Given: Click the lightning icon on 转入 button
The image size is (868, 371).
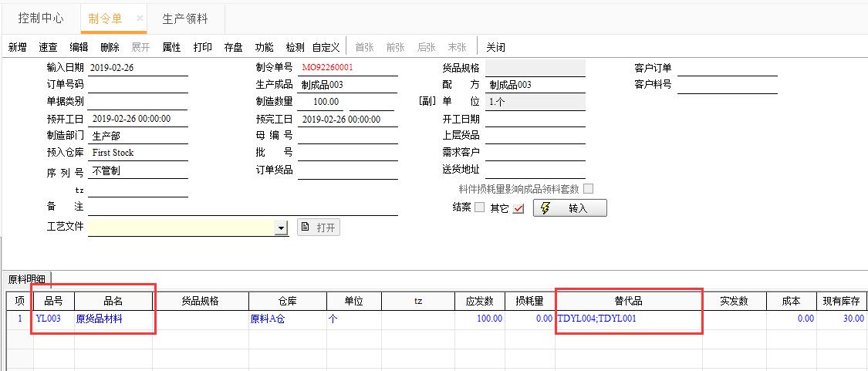Looking at the screenshot, I should tap(545, 208).
